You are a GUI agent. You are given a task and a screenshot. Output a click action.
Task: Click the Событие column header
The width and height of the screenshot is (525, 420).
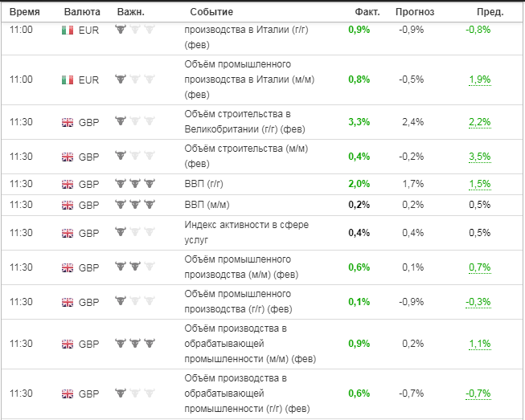211,12
